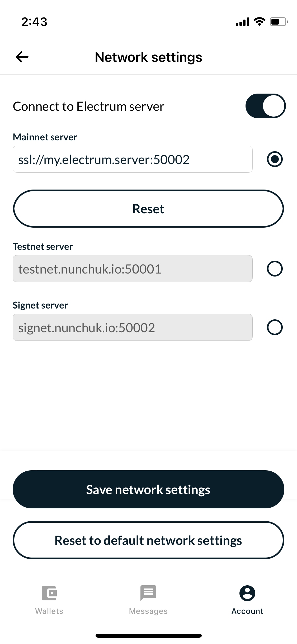Viewport: 297px width, 644px height.
Task: Tap the cellular signal bars icon
Action: click(x=242, y=22)
